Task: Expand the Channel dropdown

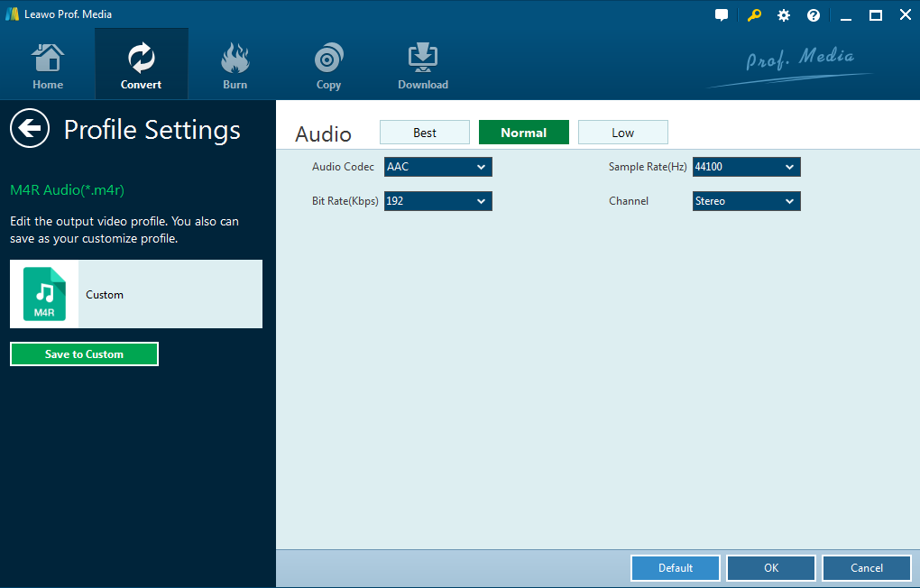Action: (746, 201)
